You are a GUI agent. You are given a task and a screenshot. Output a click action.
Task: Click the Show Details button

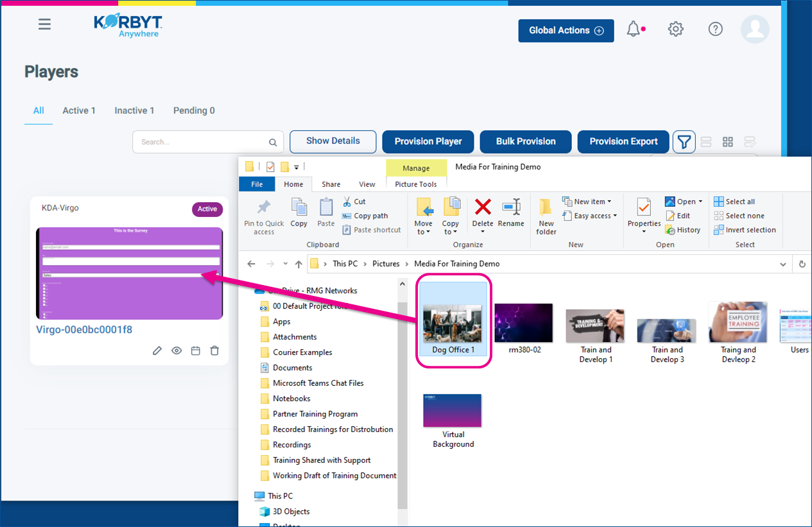[x=333, y=141]
